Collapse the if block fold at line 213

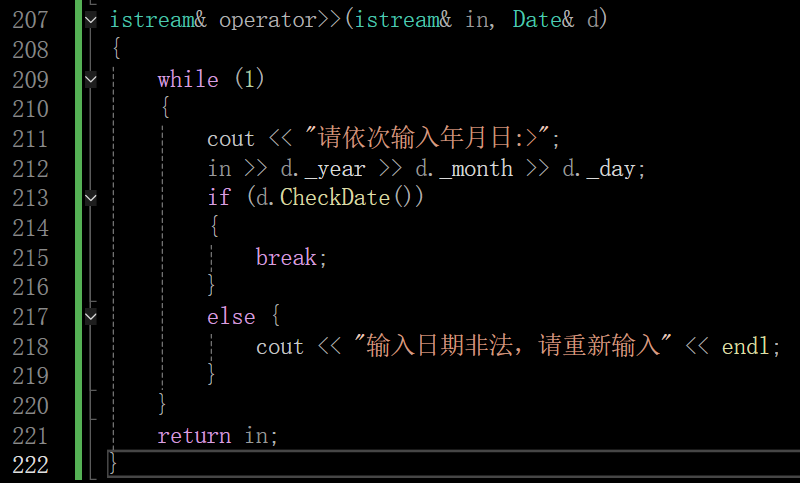pos(91,198)
